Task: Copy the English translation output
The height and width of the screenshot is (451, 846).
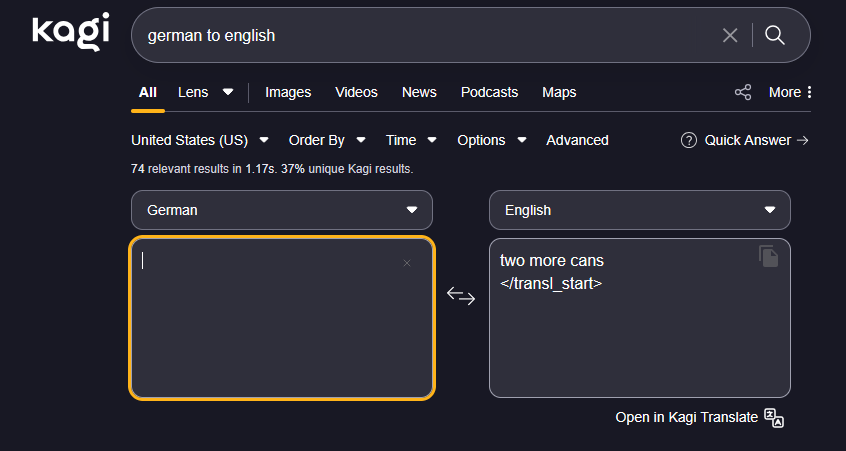Action: click(768, 256)
